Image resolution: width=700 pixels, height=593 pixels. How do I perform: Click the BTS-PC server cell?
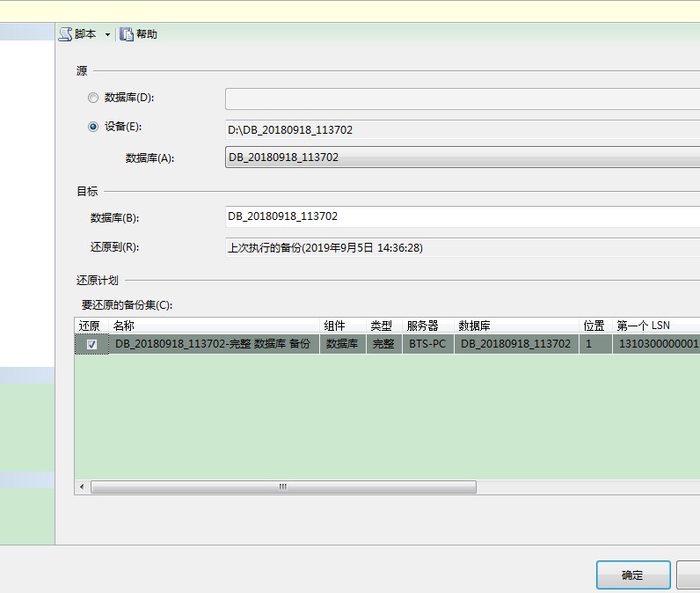point(428,344)
